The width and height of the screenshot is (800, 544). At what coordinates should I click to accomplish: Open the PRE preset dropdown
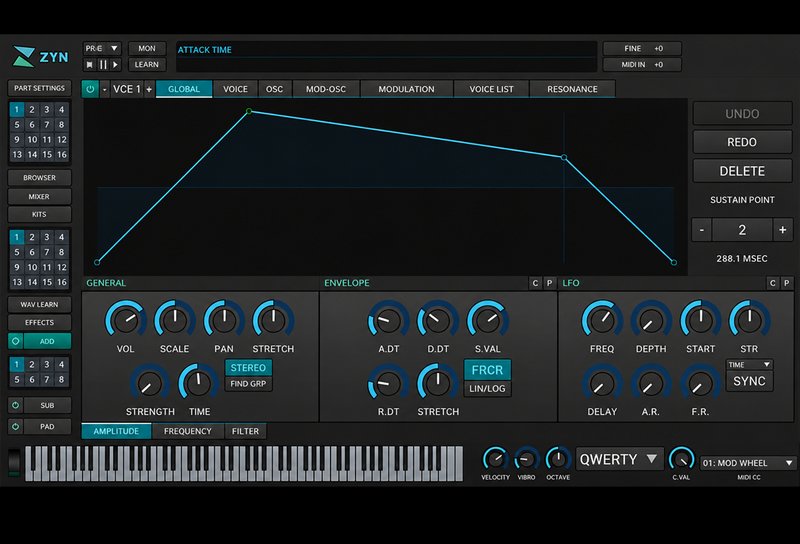pos(102,48)
